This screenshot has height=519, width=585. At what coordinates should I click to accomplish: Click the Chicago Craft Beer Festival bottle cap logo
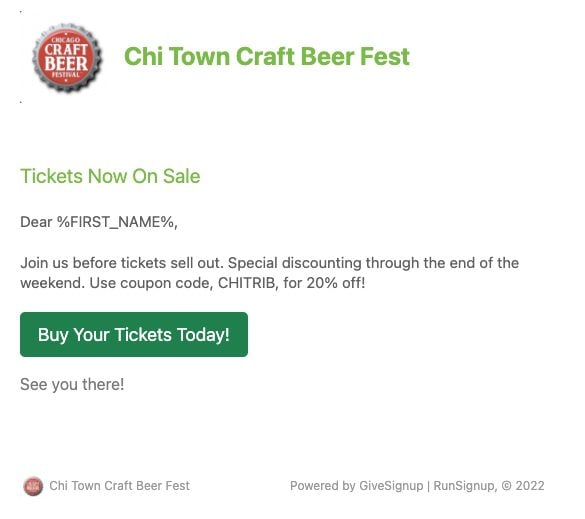[x=67, y=58]
